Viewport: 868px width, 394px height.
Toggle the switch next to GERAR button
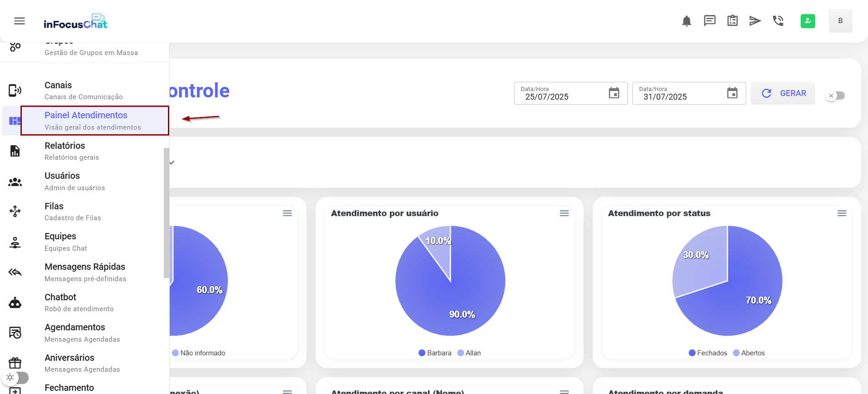click(836, 96)
